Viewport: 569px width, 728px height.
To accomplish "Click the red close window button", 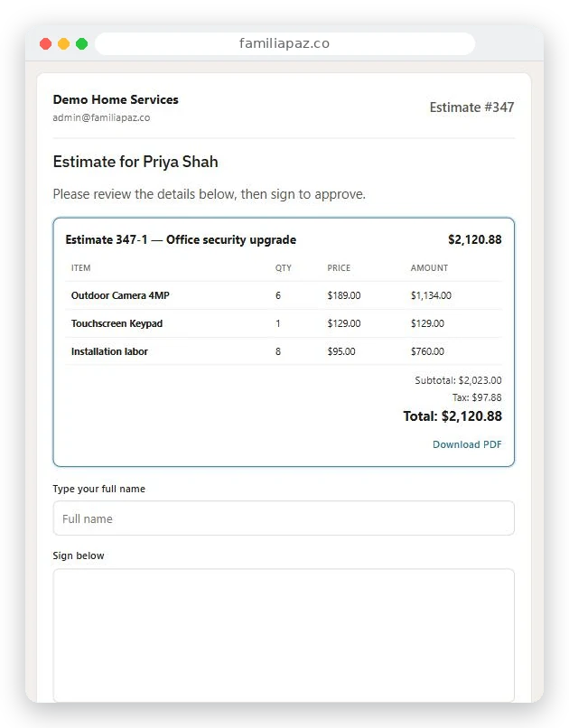I will pos(45,43).
